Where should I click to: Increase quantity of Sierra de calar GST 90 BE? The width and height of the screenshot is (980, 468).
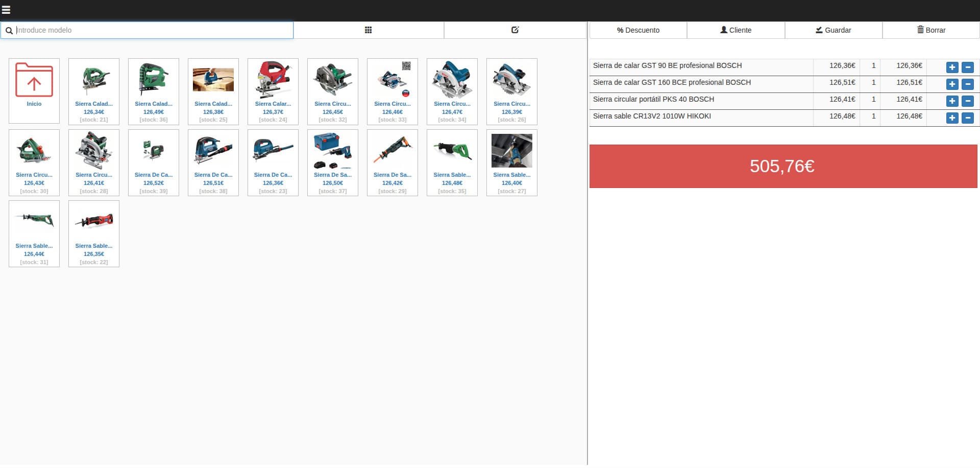tap(952, 67)
